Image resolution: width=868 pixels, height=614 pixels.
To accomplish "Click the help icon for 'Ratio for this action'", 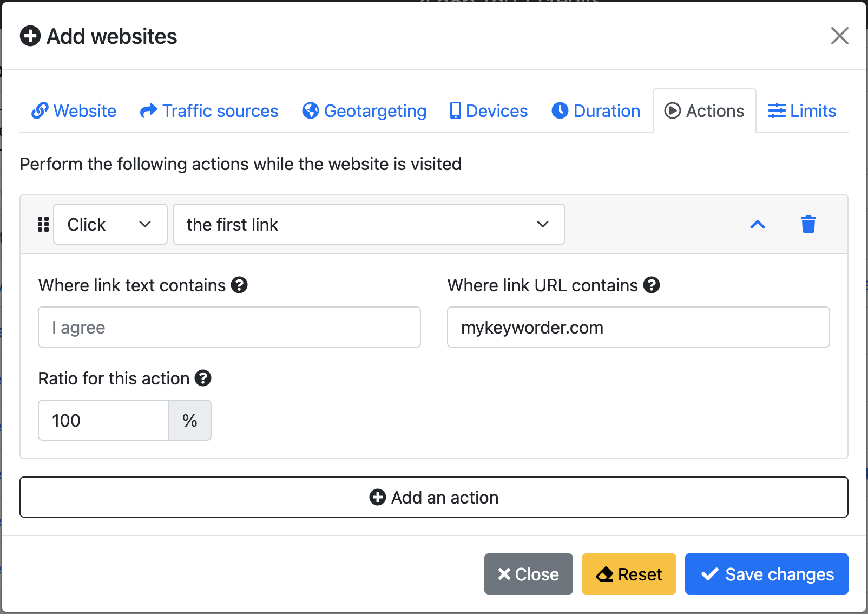I will [203, 378].
